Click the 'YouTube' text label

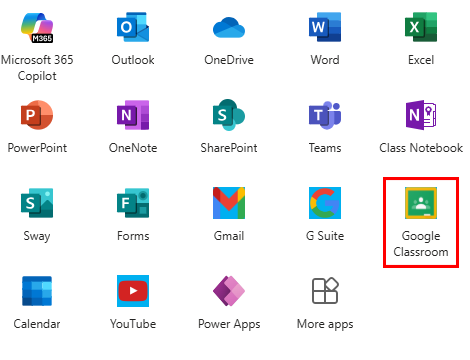click(133, 324)
